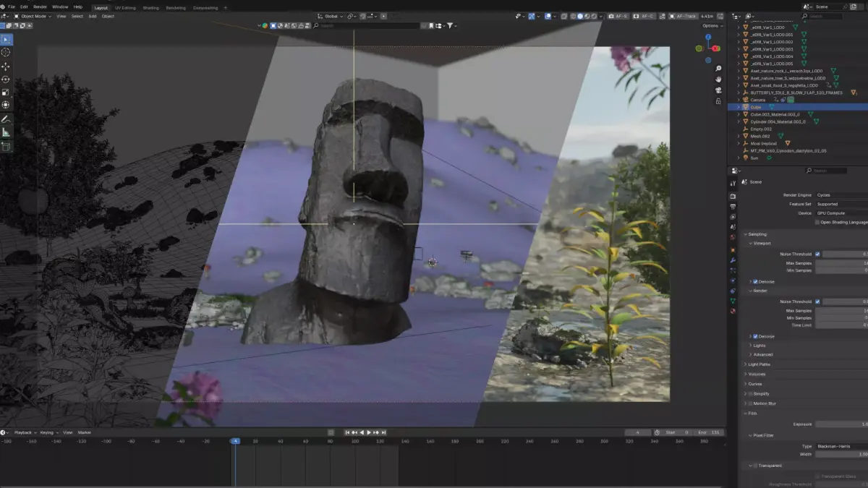This screenshot has height=488, width=868.
Task: Open the Feature Set Supported dropdown
Action: tap(841, 204)
